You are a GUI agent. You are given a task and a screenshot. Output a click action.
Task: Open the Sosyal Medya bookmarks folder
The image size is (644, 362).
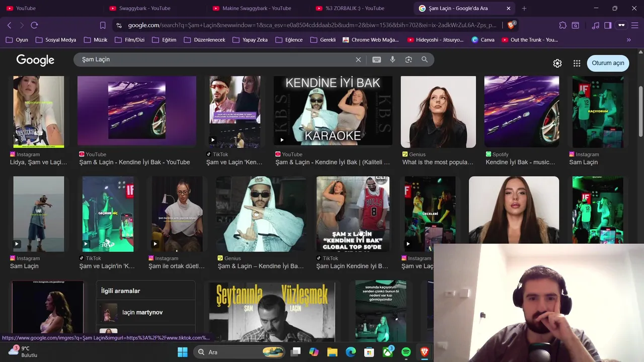(56, 40)
